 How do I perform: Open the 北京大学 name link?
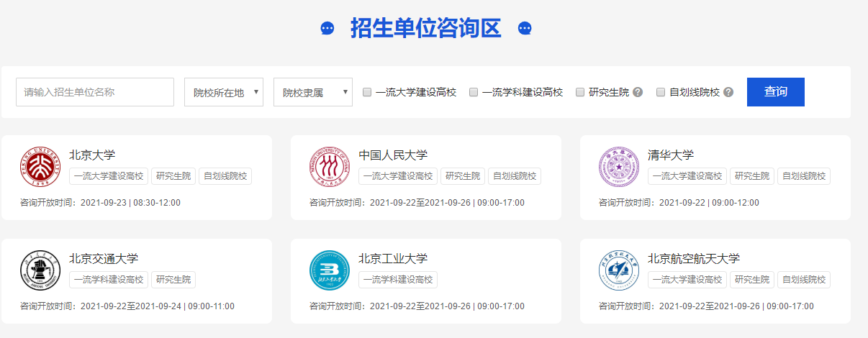92,155
